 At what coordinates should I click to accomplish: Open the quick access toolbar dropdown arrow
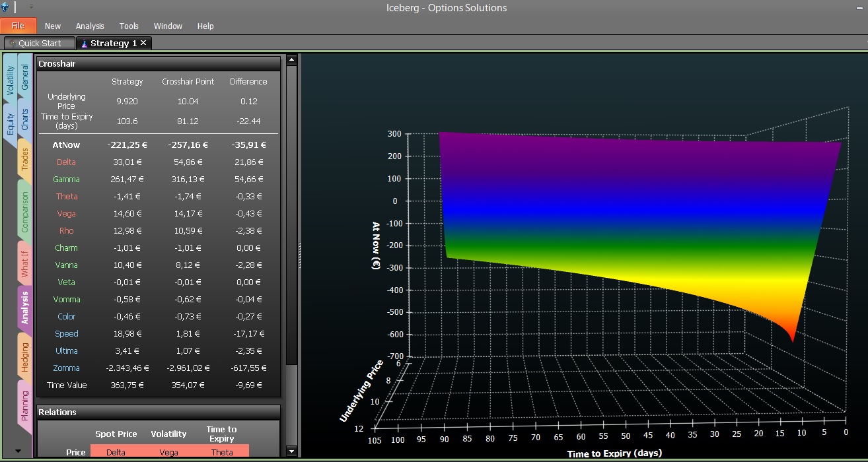tap(31, 7)
